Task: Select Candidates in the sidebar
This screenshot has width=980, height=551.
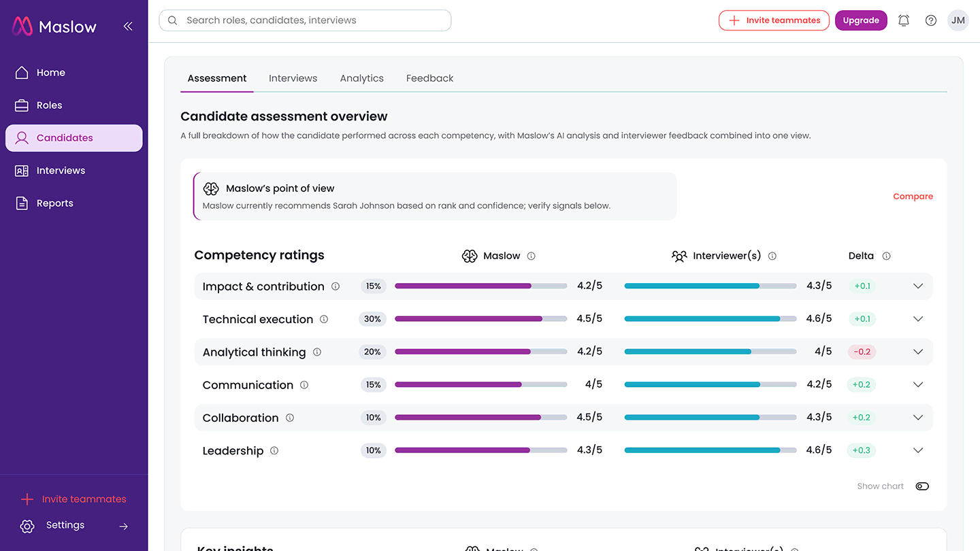Action: tap(73, 138)
